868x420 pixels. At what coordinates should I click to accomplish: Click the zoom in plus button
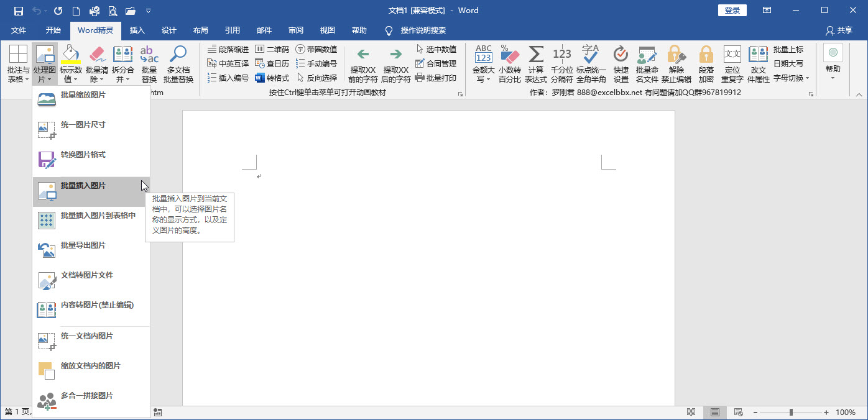[826, 413]
